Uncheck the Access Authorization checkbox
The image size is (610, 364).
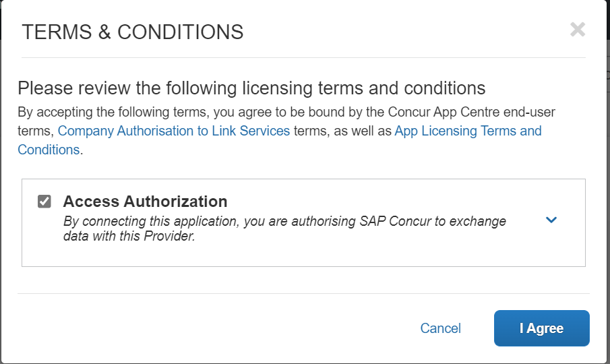(44, 202)
